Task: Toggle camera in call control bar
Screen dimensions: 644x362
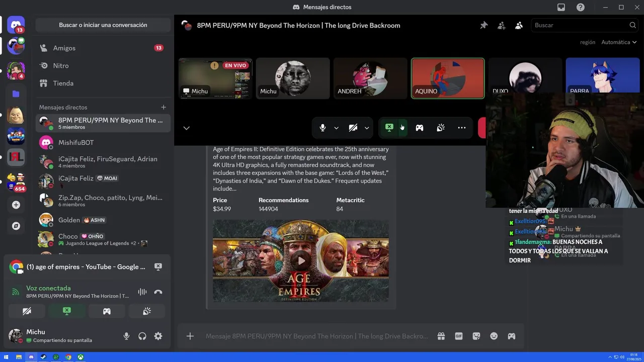Action: 353,128
